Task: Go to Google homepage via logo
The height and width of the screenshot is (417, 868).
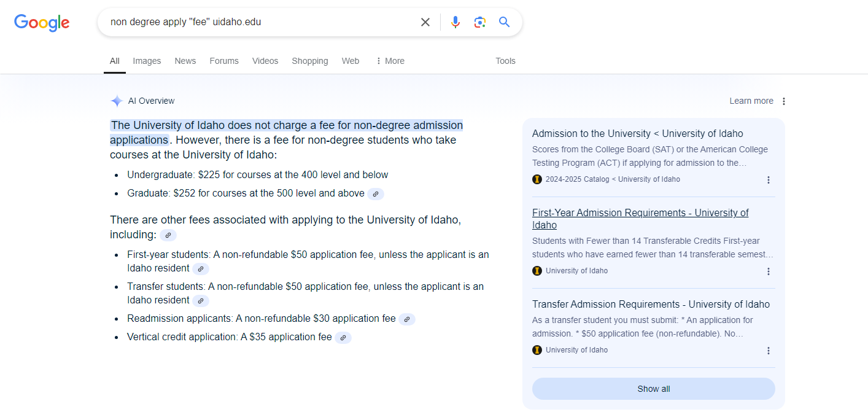Action: (x=42, y=23)
